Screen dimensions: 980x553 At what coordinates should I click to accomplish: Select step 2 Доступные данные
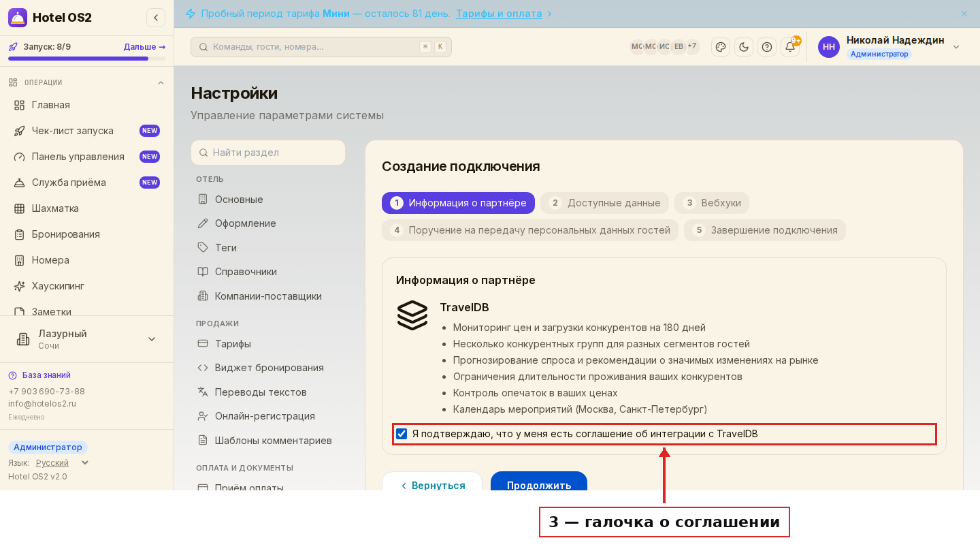(604, 203)
